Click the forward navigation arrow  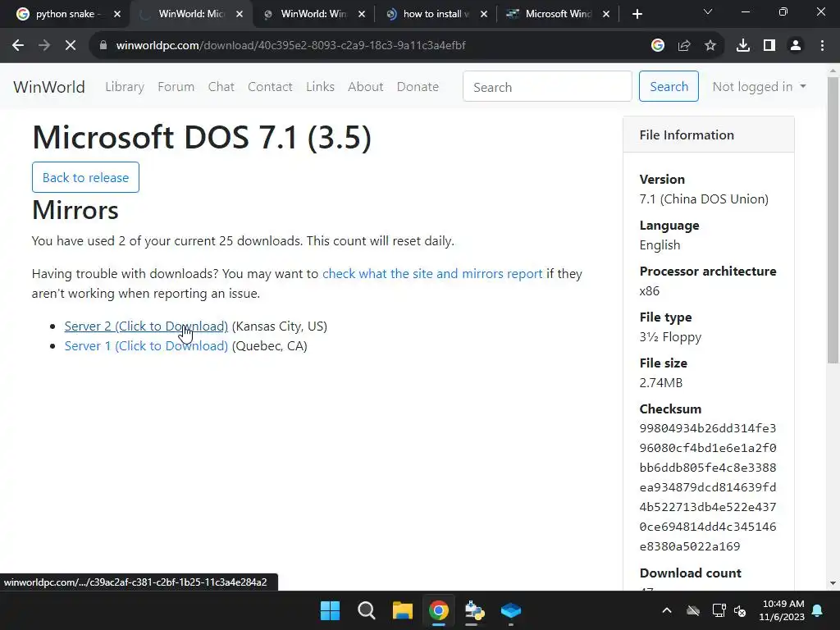coord(44,46)
